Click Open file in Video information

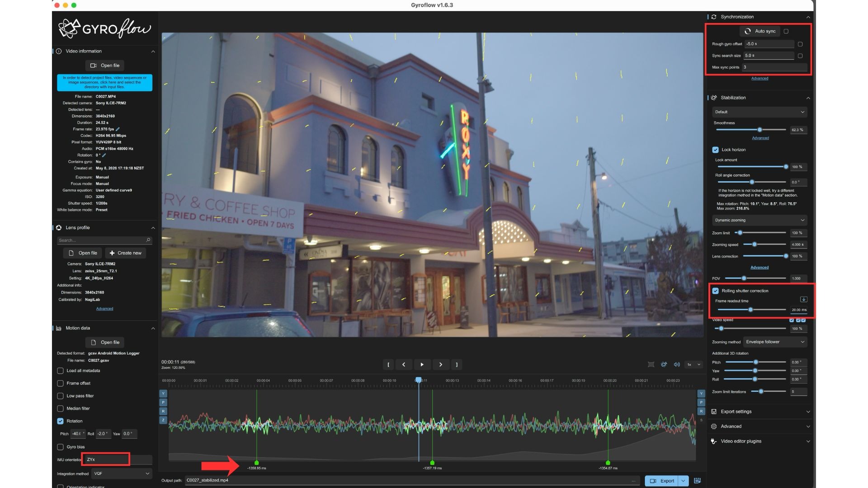pos(105,66)
